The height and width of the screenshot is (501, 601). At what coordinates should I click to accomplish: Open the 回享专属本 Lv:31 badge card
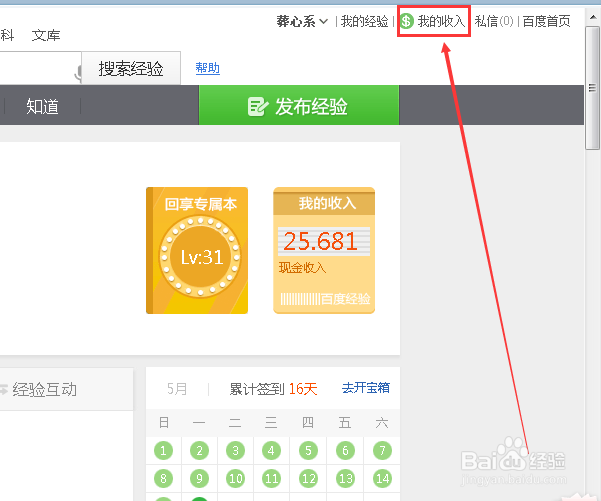click(x=197, y=250)
